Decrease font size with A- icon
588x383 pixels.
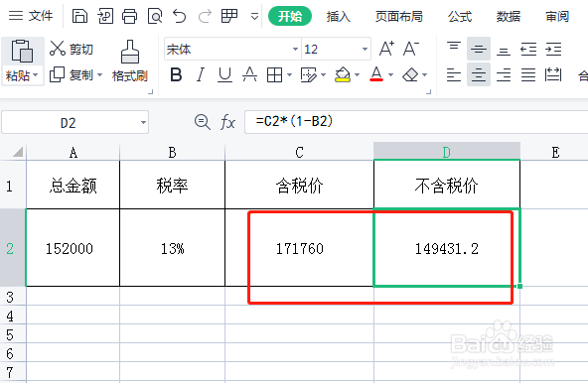[x=411, y=49]
